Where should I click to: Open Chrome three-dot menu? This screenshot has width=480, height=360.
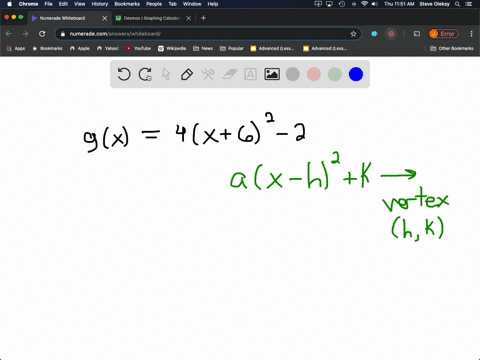tap(471, 34)
